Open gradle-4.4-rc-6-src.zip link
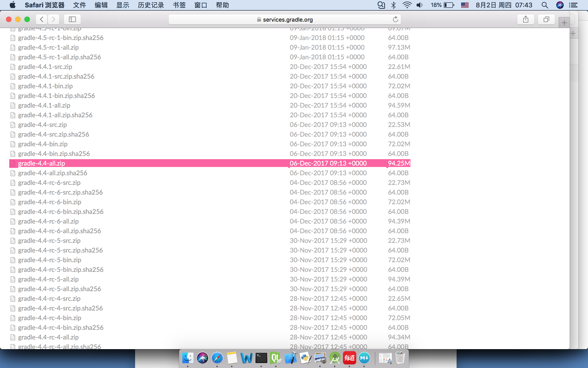Viewport: 588px width, 368px height. [x=49, y=183]
